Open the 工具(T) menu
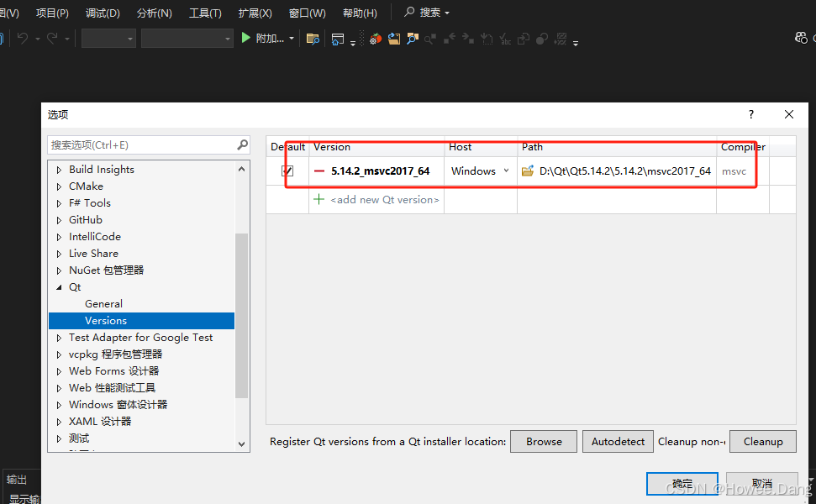 (x=205, y=13)
